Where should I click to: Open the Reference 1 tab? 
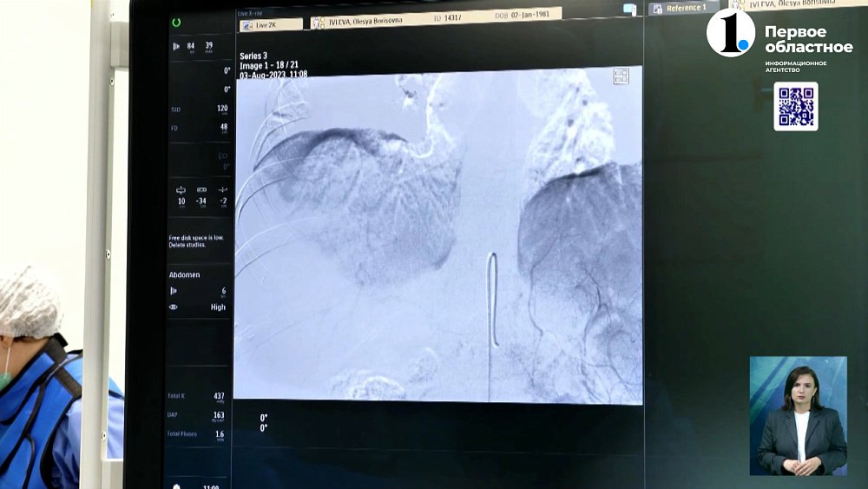[x=687, y=9]
